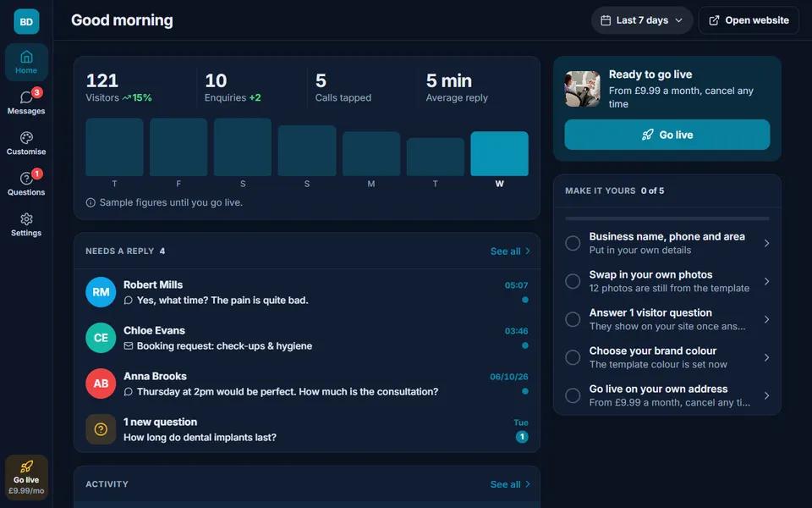Select the Friday bar in the visitors chart

(x=178, y=147)
